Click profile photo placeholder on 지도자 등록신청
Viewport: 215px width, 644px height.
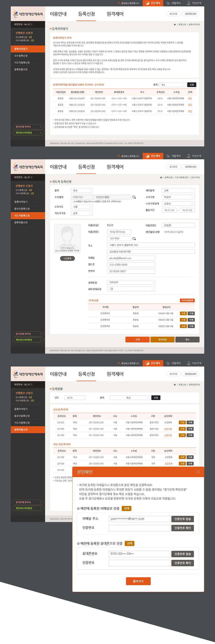[67, 239]
